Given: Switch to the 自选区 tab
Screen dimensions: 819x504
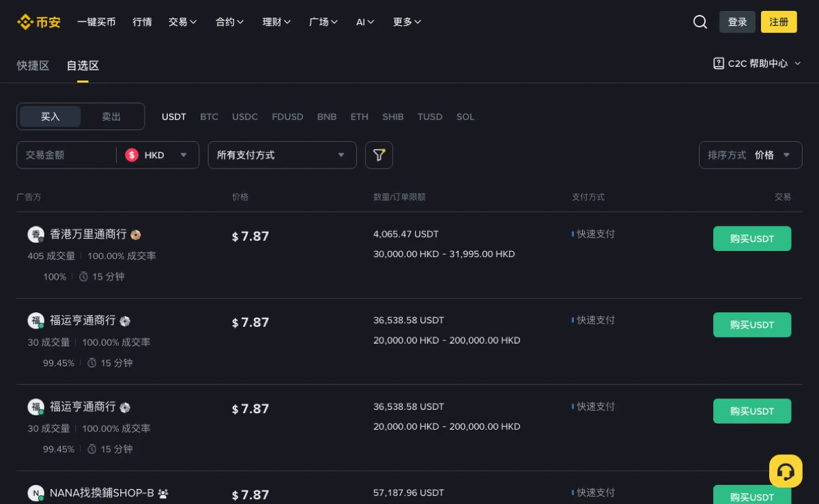Looking at the screenshot, I should tap(83, 65).
